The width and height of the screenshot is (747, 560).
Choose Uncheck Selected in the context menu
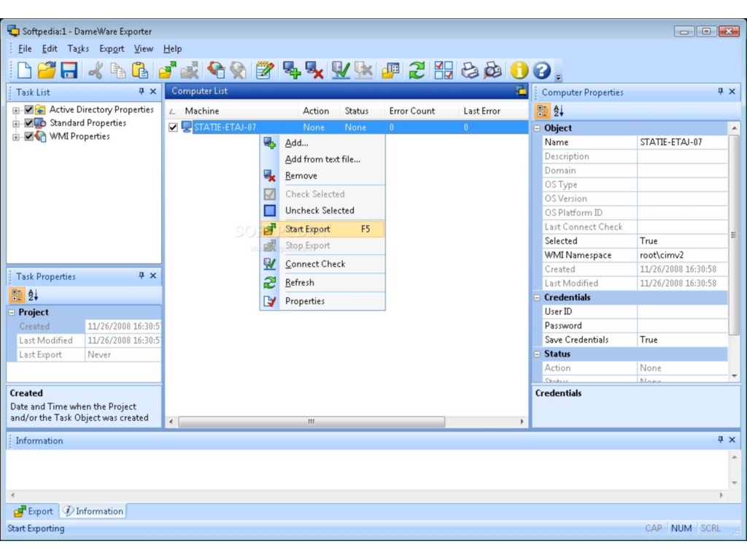(322, 211)
